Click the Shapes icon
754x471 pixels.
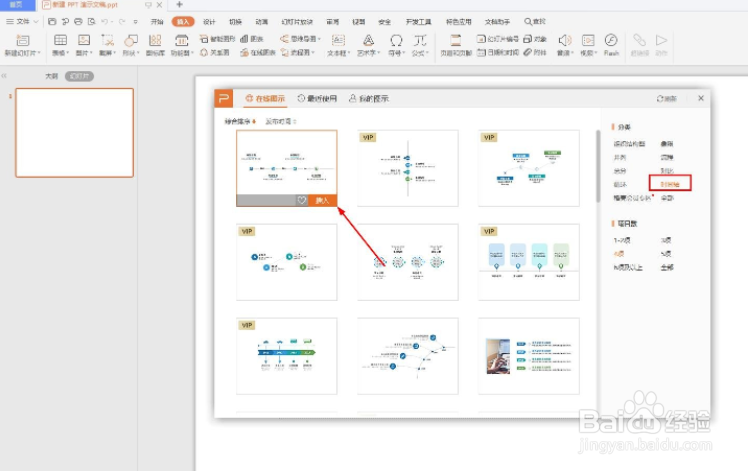point(131,40)
